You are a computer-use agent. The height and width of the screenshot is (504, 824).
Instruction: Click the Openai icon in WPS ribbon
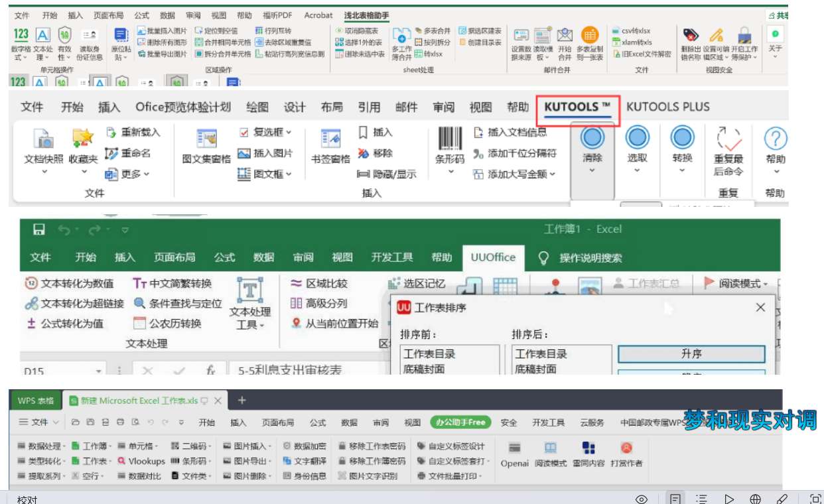pyautogui.click(x=514, y=448)
